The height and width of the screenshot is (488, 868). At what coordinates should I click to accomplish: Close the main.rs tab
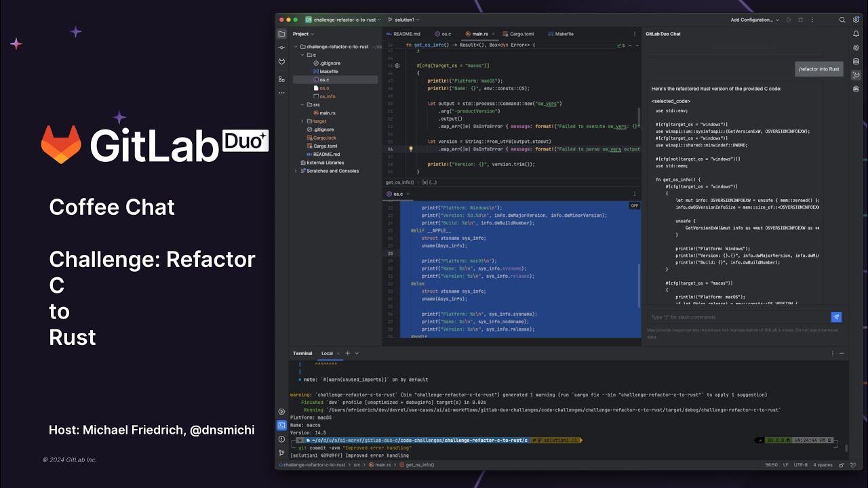(x=493, y=34)
